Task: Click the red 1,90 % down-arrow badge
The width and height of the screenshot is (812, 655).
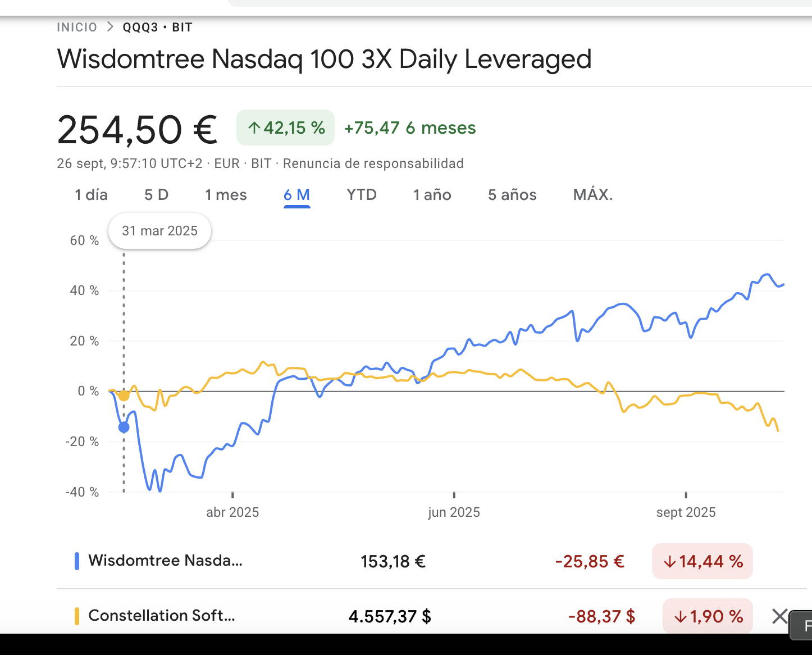Action: pyautogui.click(x=708, y=616)
